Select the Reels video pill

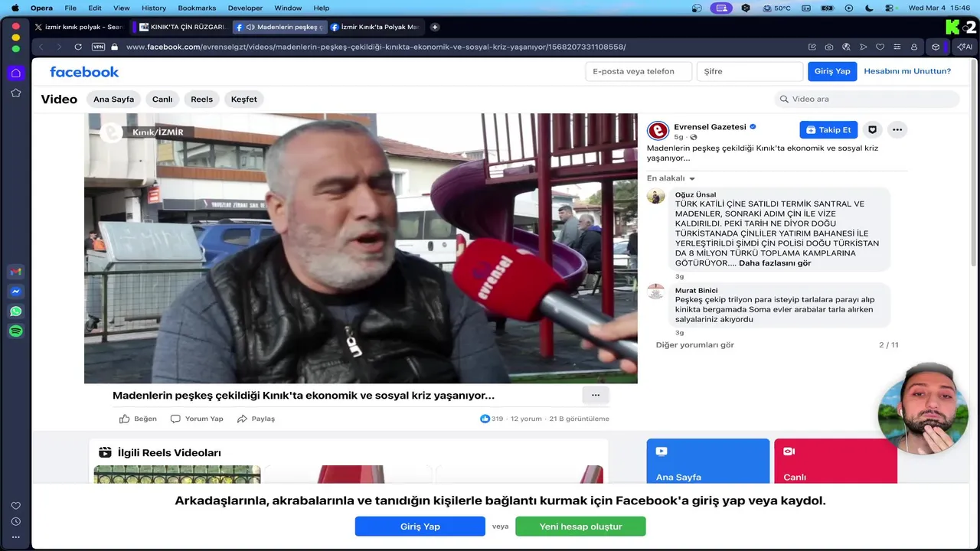202,99
